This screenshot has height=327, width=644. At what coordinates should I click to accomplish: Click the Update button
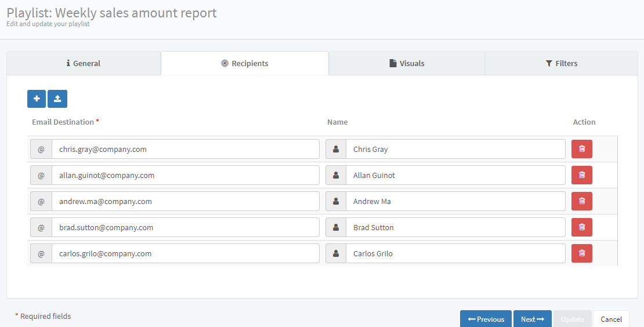(x=572, y=319)
